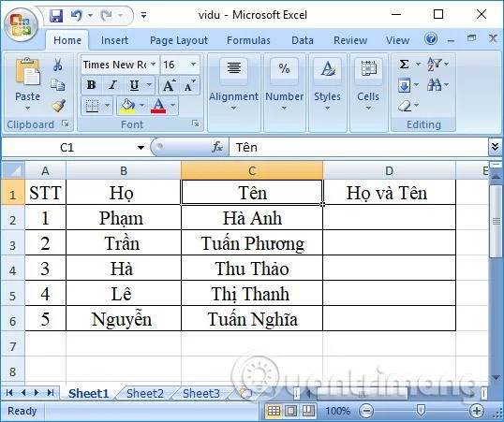Apply yellow fill color to cell
Viewport: 504px width, 422px height.
click(x=127, y=106)
